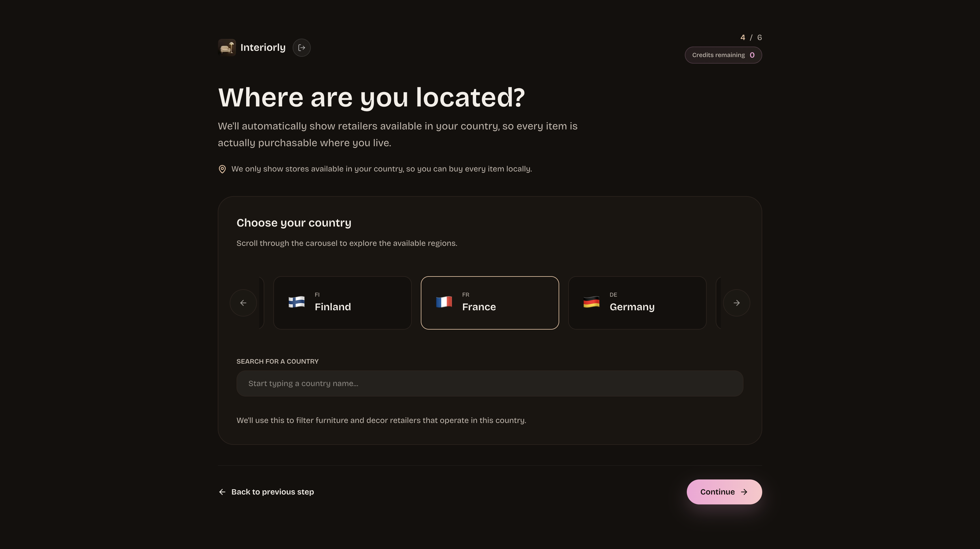Click the back arrow icon beside previous step
Screen dimensions: 980x549
222,492
